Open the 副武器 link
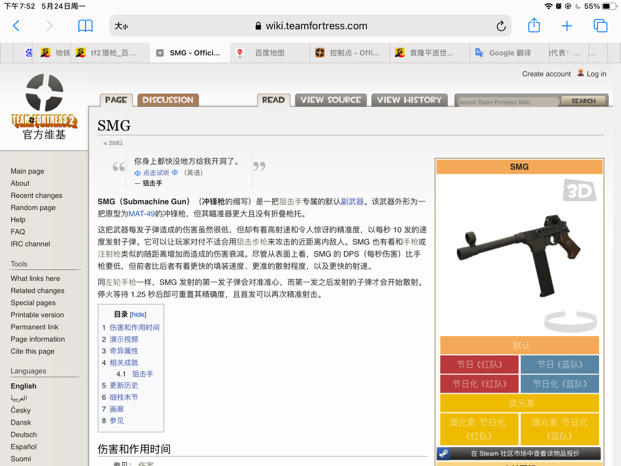This screenshot has width=621, height=466. (352, 202)
